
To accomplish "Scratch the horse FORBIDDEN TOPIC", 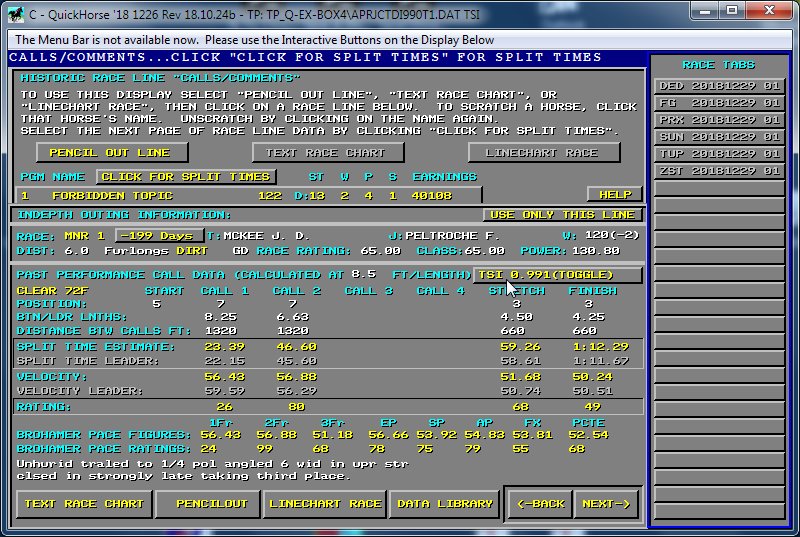I will 112,195.
